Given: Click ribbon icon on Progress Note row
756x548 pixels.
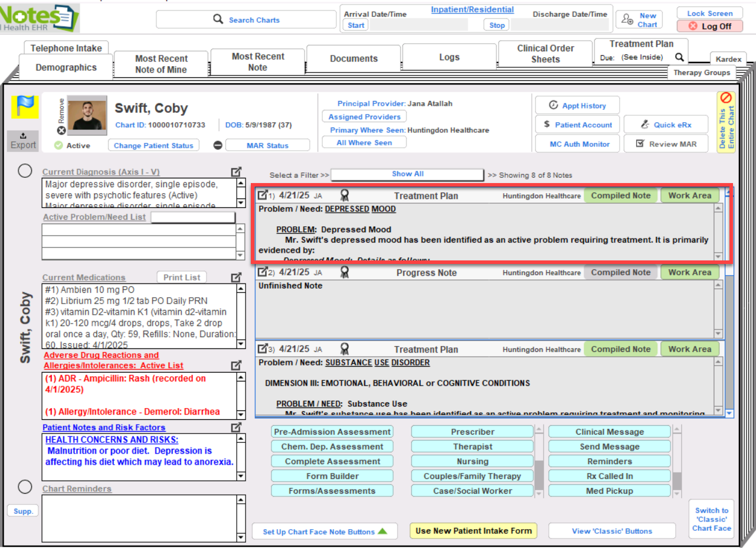Looking at the screenshot, I should click(345, 272).
